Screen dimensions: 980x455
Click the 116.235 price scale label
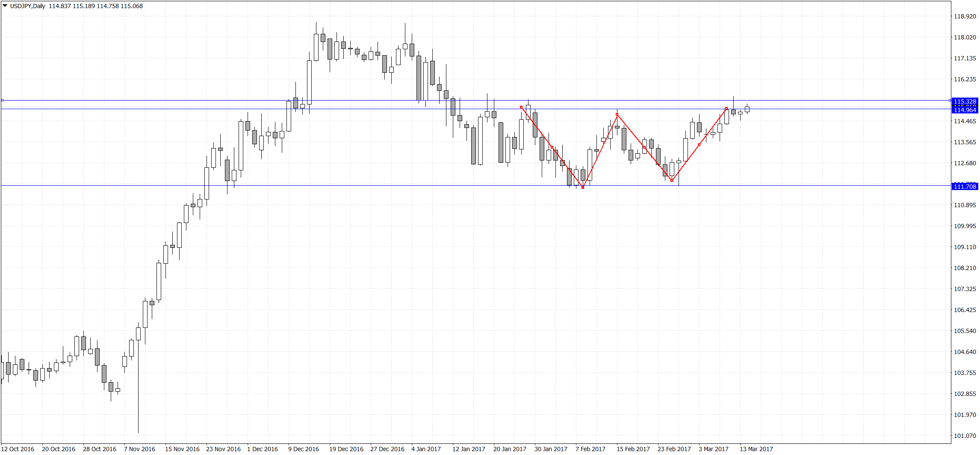coord(965,79)
